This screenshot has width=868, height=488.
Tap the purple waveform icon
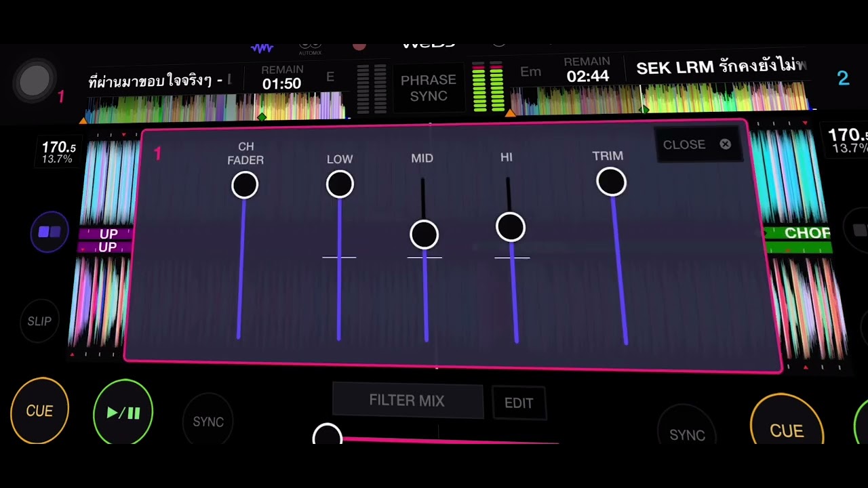[x=262, y=47]
